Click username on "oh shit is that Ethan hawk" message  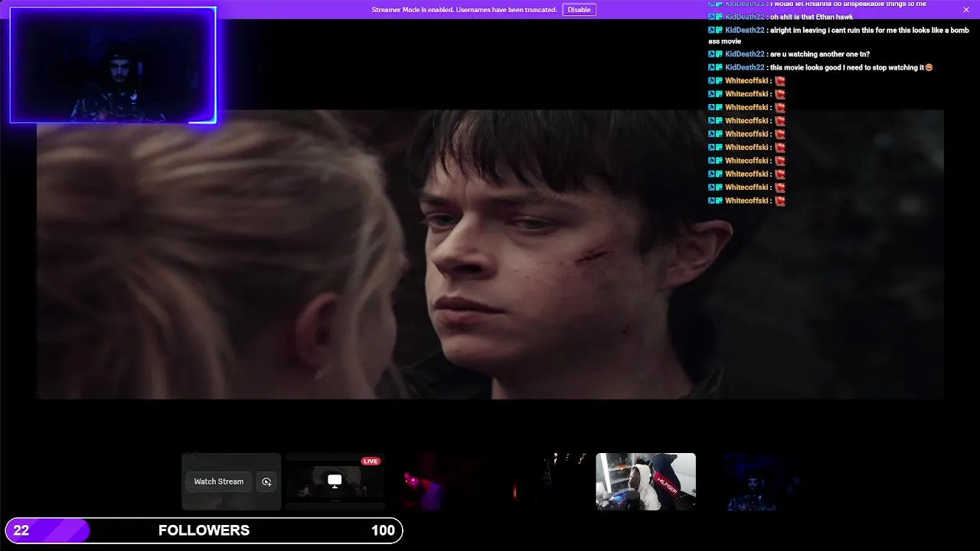[745, 17]
